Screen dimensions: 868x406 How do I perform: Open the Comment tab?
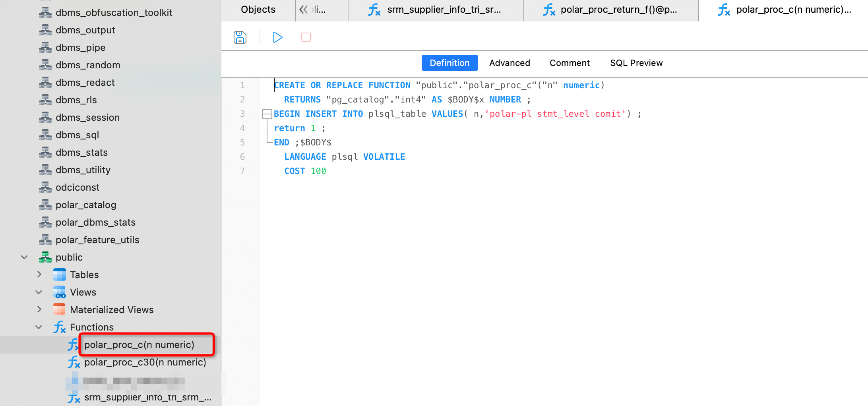pos(570,63)
